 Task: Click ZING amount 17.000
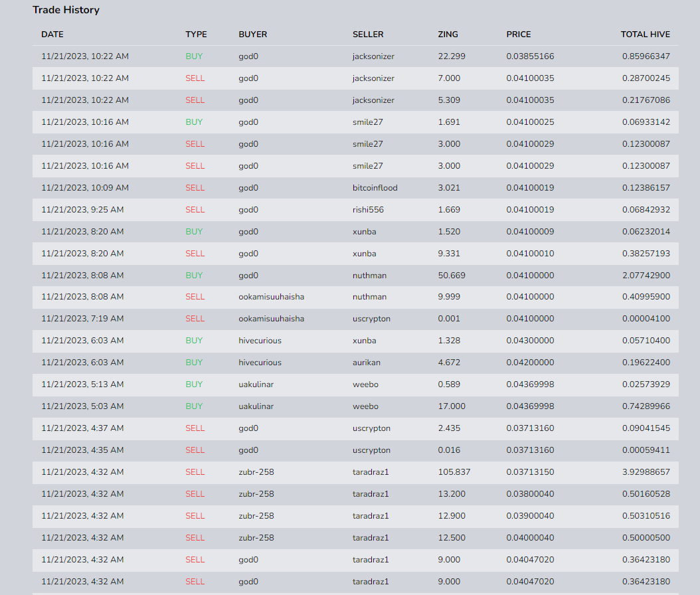pyautogui.click(x=452, y=406)
